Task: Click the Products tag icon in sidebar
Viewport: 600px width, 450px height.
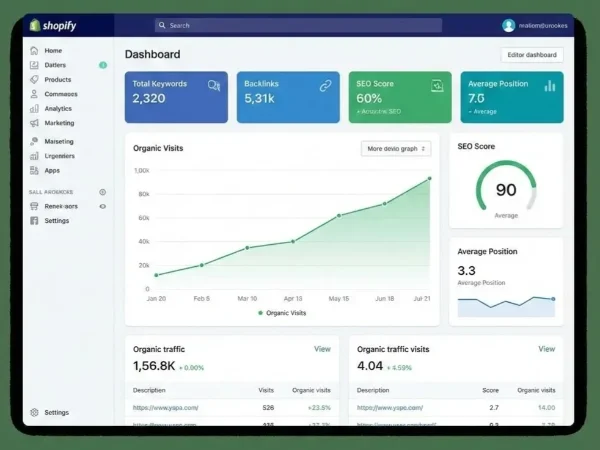Action: point(35,79)
